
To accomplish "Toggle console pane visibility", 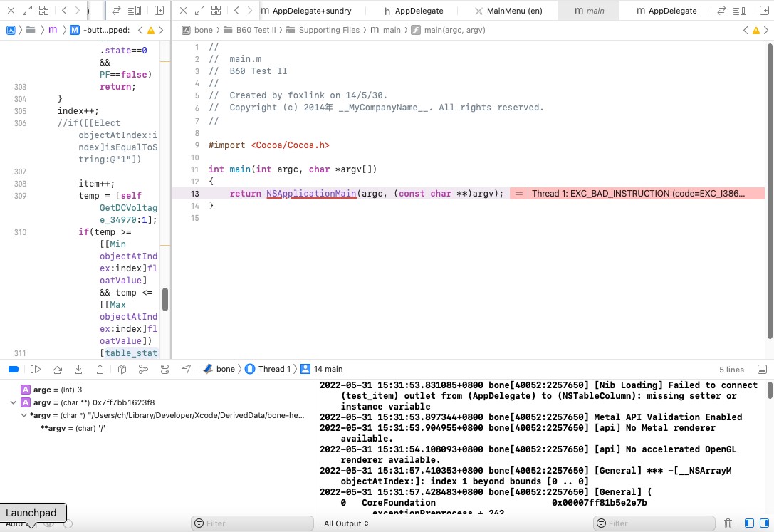I will coord(763,523).
